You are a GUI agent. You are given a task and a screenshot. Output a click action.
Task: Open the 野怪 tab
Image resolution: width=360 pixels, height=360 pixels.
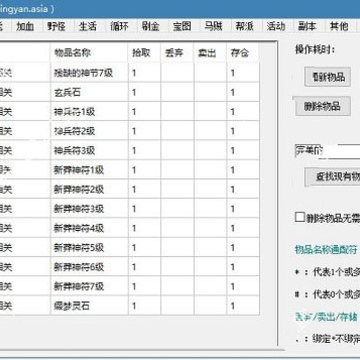56,26
